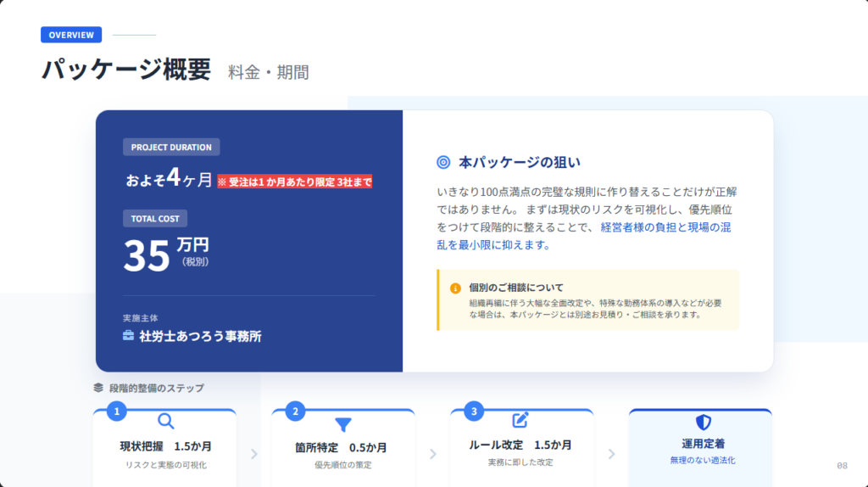Select the PROJECT DURATION label
The width and height of the screenshot is (868, 487).
[171, 147]
